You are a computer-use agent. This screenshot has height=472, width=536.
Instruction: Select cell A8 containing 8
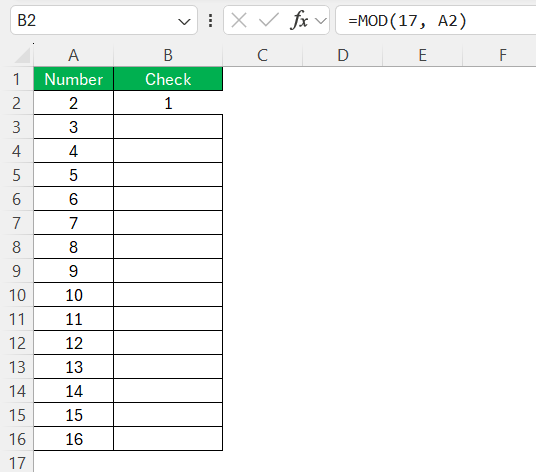73,247
